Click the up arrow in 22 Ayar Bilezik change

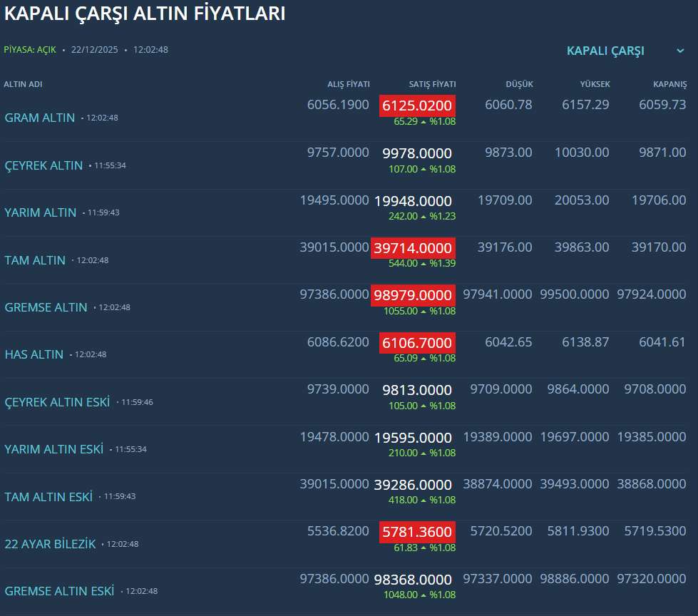click(424, 548)
